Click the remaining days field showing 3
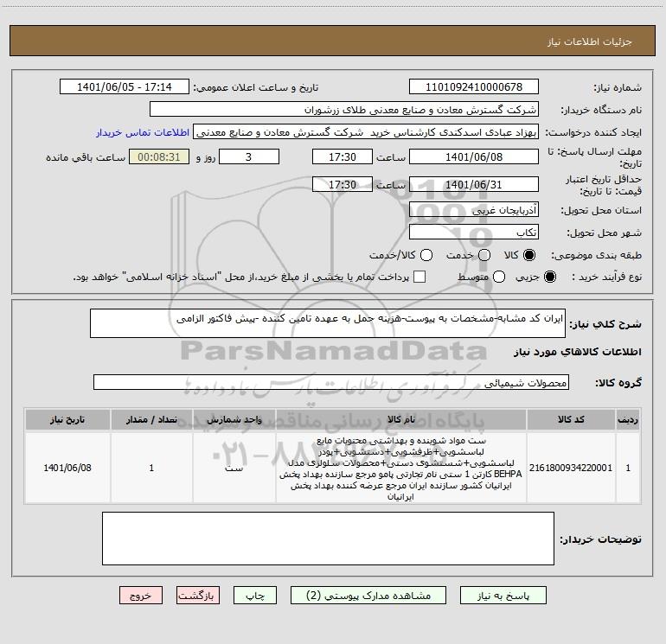Screen dimensions: 666x644 point(249,156)
